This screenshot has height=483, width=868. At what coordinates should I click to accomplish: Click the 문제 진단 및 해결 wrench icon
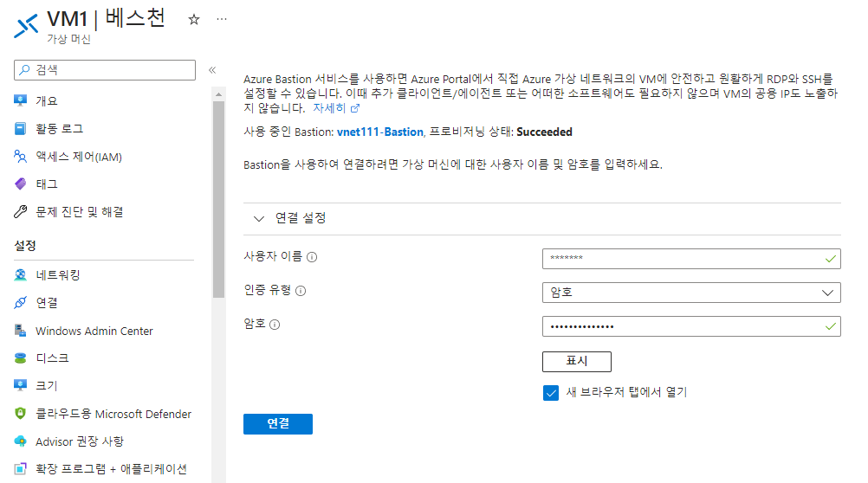tap(21, 212)
